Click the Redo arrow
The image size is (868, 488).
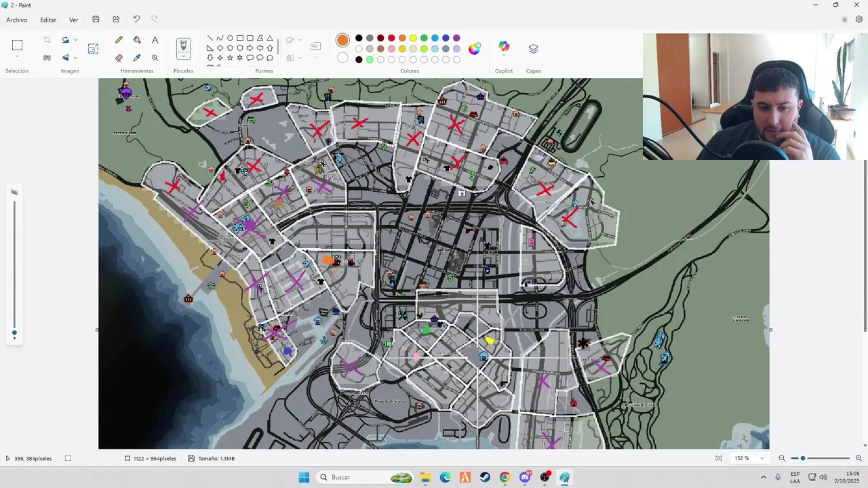pyautogui.click(x=154, y=20)
